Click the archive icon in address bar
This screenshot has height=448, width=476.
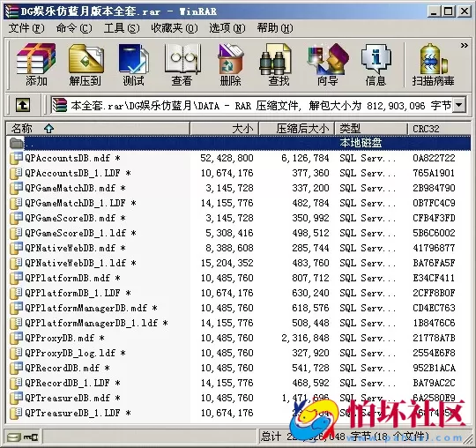pos(60,106)
